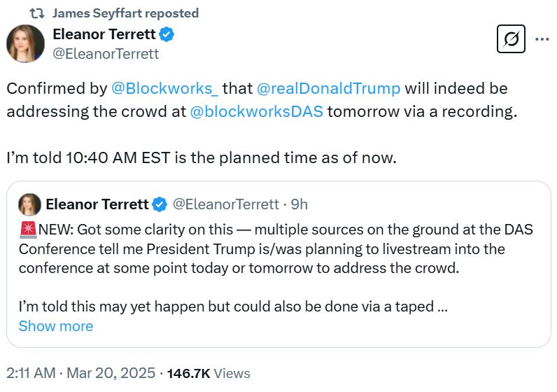Click the Grok slash icon button
The width and height of the screenshot is (557, 392).
pos(511,38)
